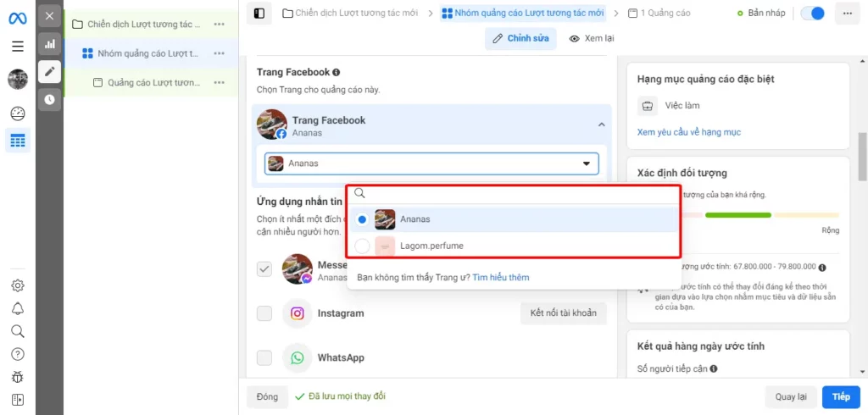The image size is (868, 415).
Task: Select the Ananas radio option
Action: pos(362,219)
